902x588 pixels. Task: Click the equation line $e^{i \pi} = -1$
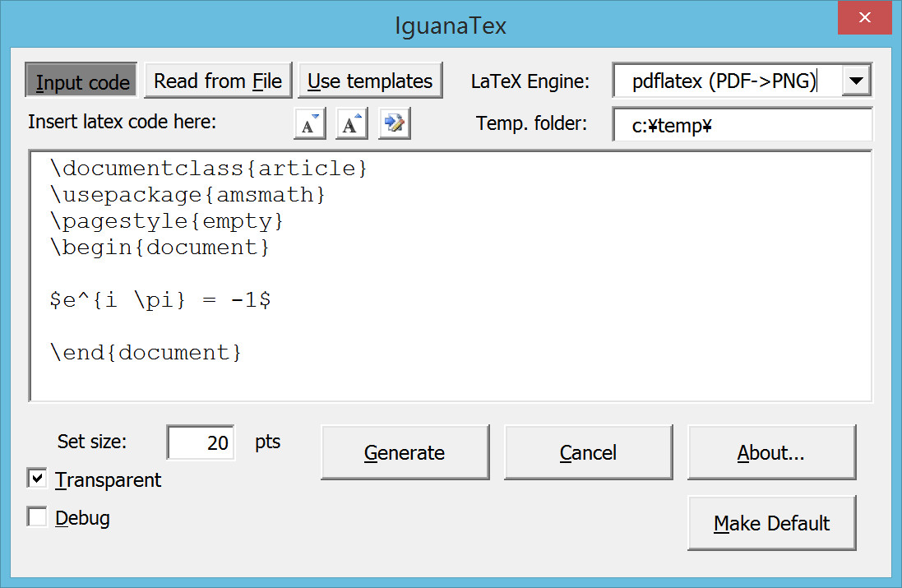click(x=160, y=299)
